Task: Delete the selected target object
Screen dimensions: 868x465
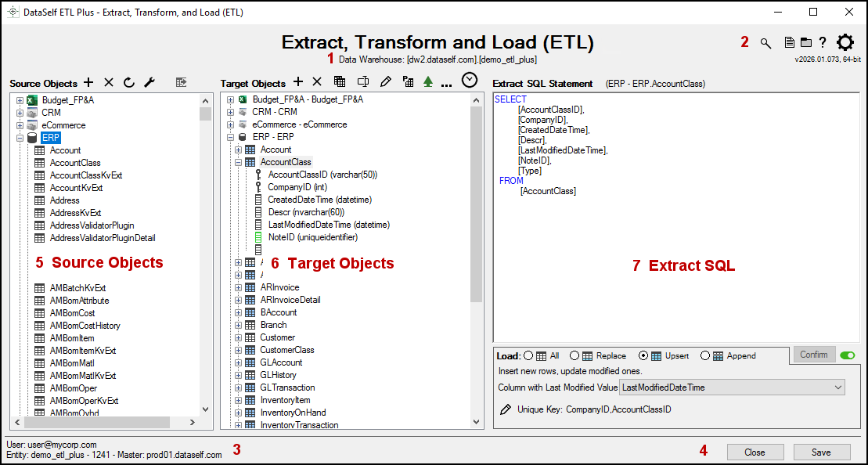Action: [317, 81]
